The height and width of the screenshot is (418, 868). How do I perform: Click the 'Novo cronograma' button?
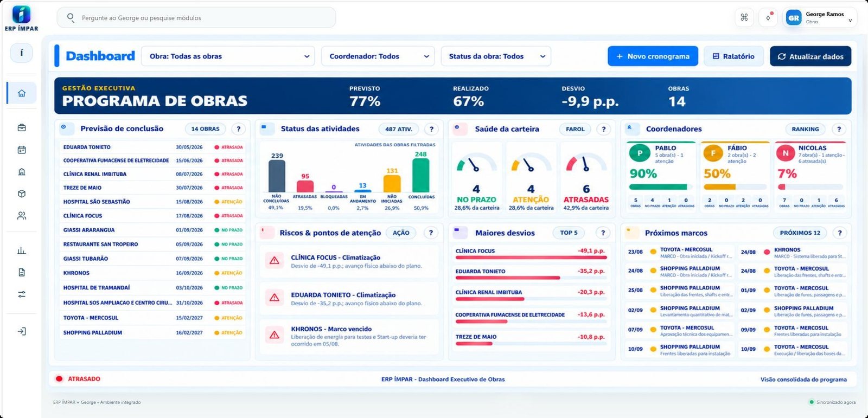tap(653, 56)
